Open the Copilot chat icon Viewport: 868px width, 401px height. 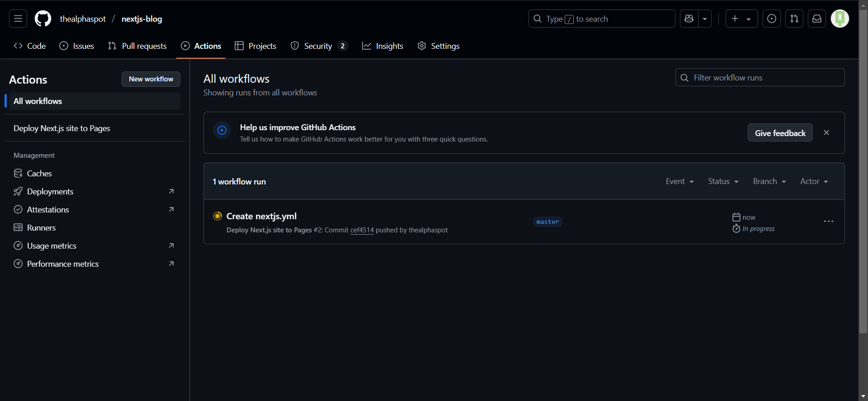[x=689, y=19]
